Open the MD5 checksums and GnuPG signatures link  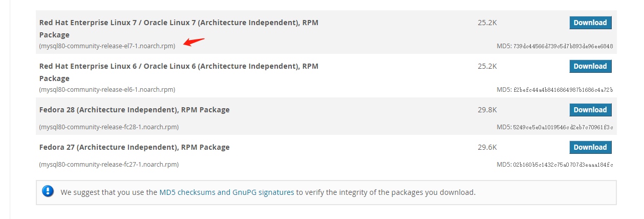(227, 192)
